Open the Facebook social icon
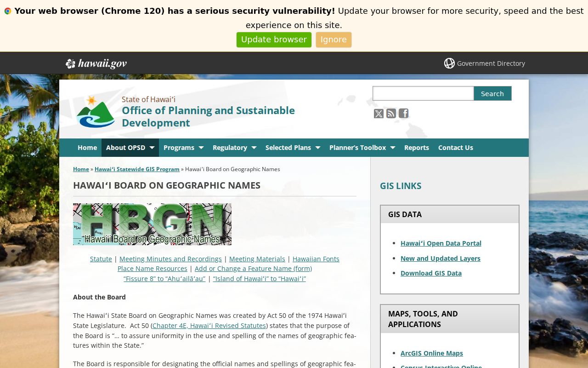The width and height of the screenshot is (588, 368). point(403,114)
